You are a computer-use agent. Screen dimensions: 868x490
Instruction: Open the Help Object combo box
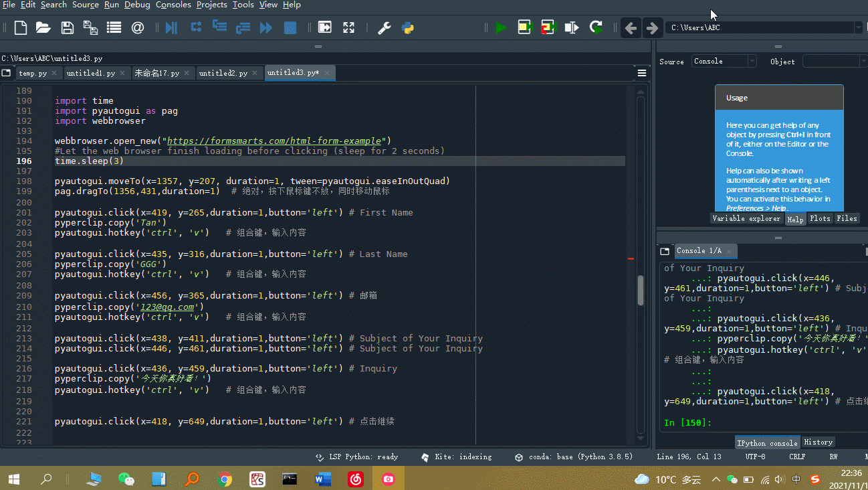click(835, 62)
